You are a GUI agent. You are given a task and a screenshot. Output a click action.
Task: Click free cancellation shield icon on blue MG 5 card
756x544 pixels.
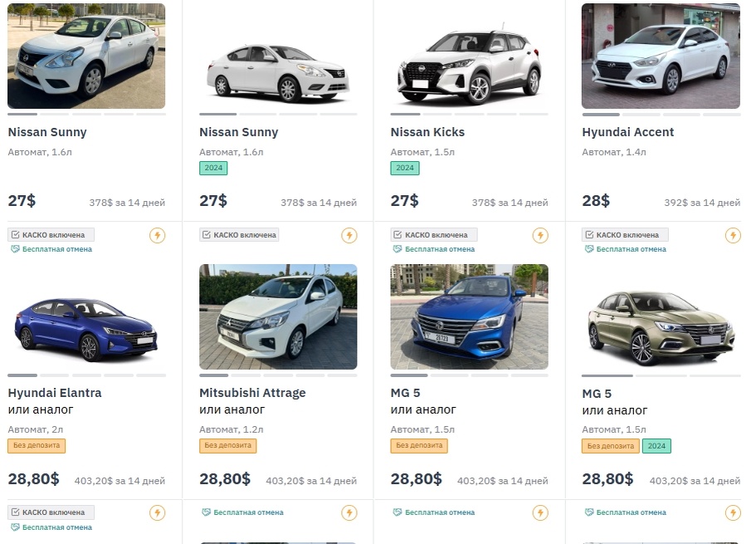click(x=398, y=249)
